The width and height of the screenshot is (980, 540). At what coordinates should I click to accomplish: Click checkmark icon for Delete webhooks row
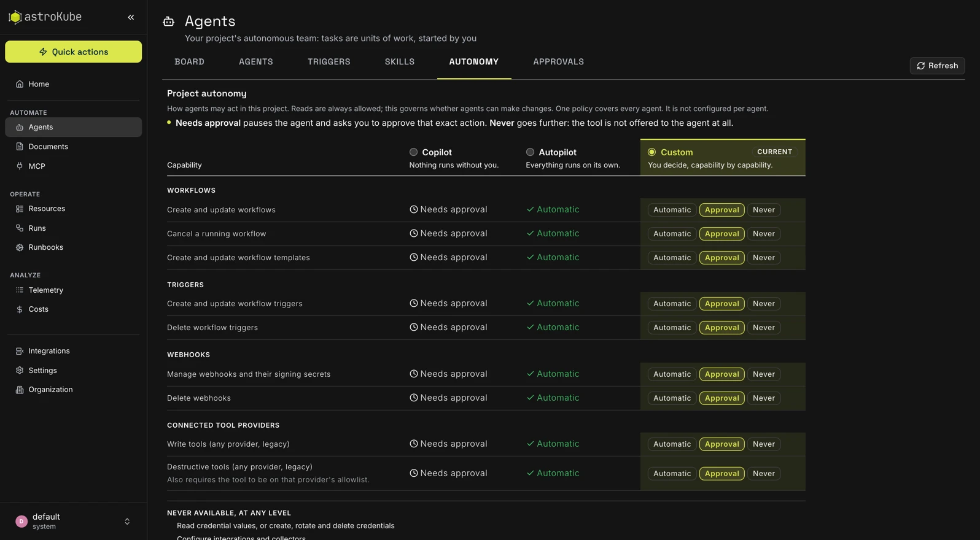[x=531, y=398]
